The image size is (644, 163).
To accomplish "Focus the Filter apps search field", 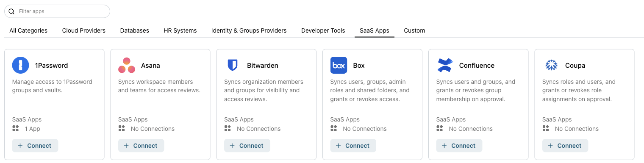I will pos(57,11).
